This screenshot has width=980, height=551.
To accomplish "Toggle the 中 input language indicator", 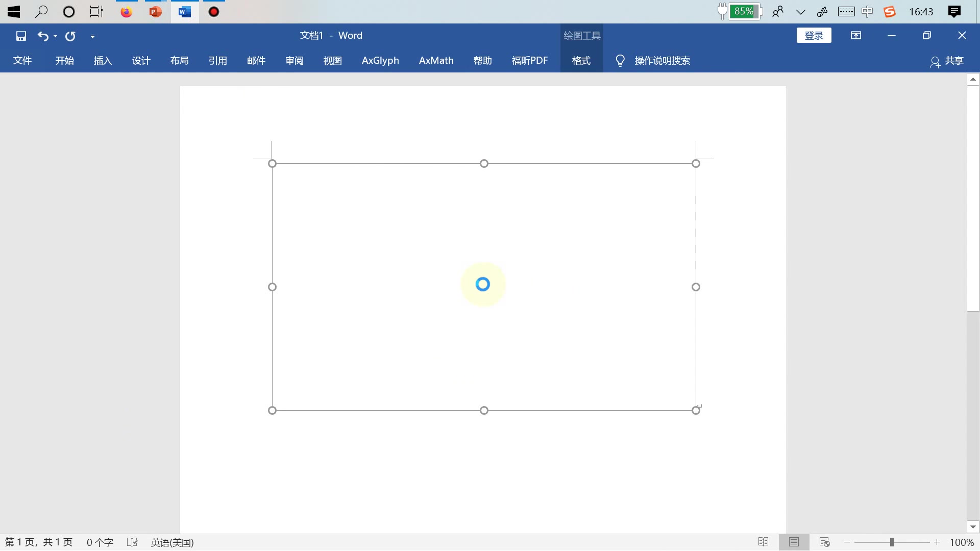I will (867, 12).
